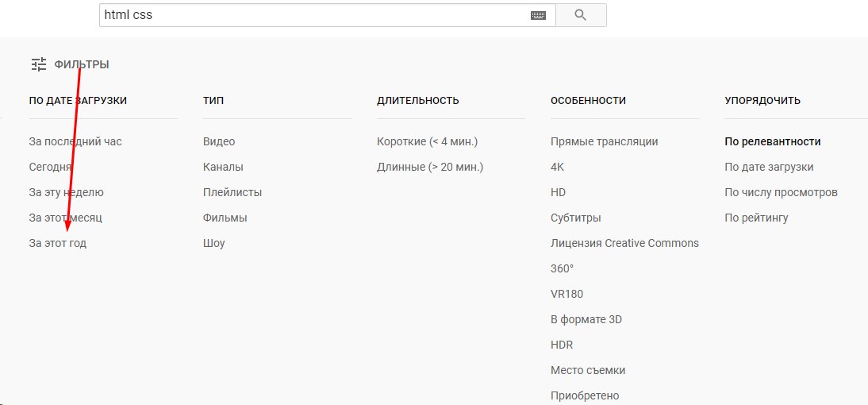Click the 'ПО ДАТЕ ЗАГРУЗКИ' column header
The width and height of the screenshot is (868, 405).
pyautogui.click(x=78, y=101)
